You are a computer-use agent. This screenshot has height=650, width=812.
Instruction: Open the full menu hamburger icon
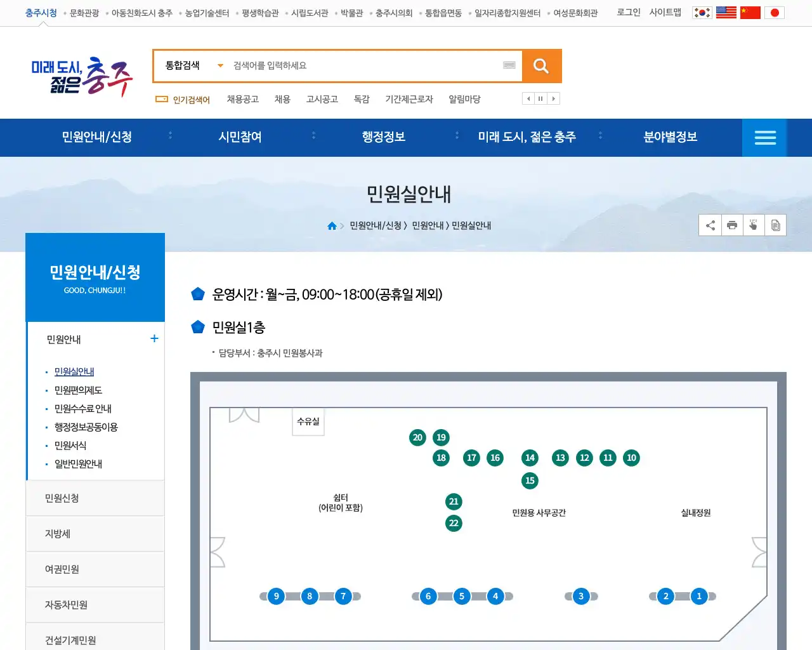click(765, 138)
